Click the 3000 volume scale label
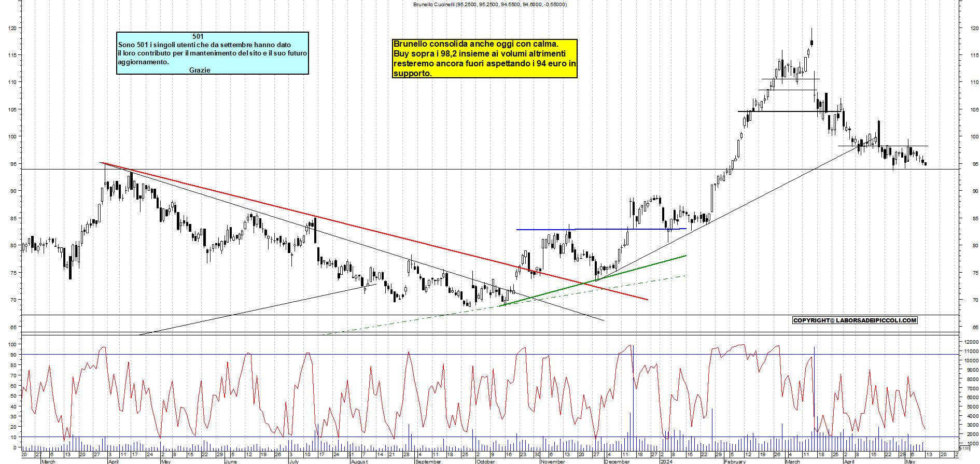 (973, 426)
